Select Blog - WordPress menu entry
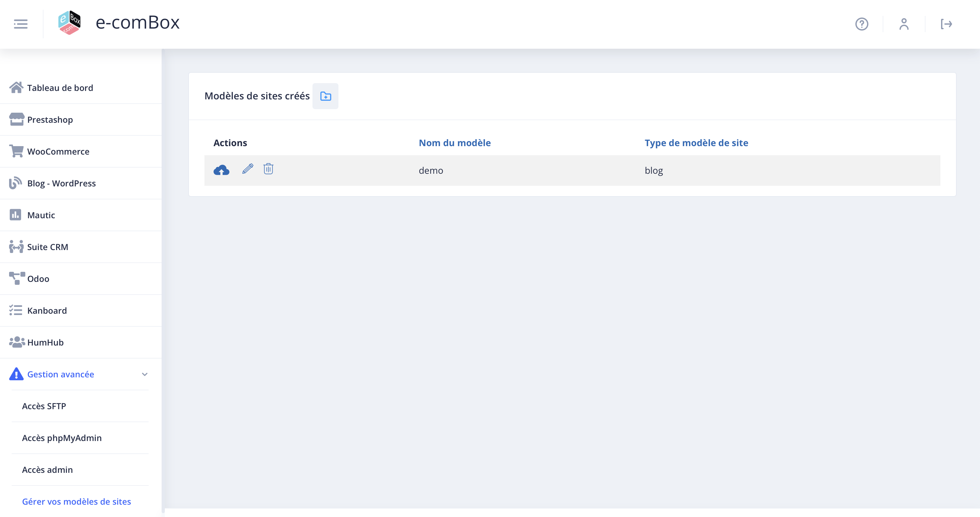The height and width of the screenshot is (517, 980). [x=61, y=183]
